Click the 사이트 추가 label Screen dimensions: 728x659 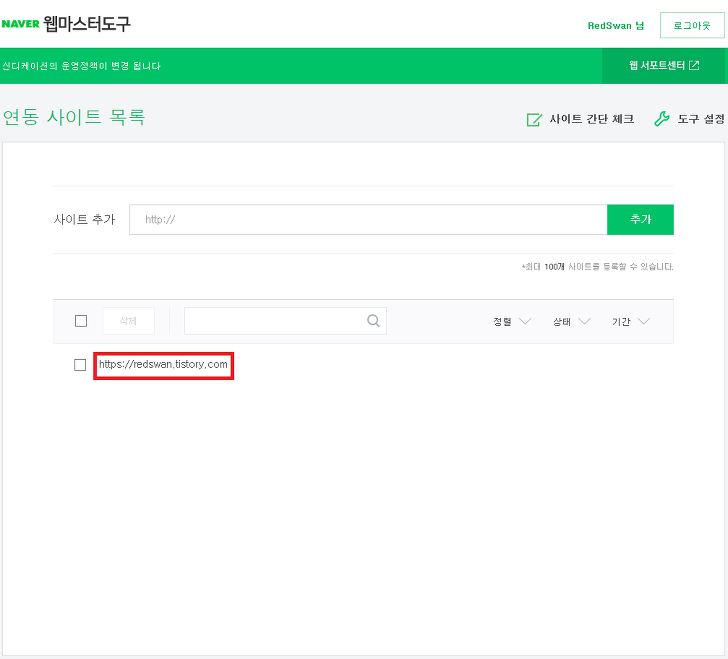tap(84, 219)
